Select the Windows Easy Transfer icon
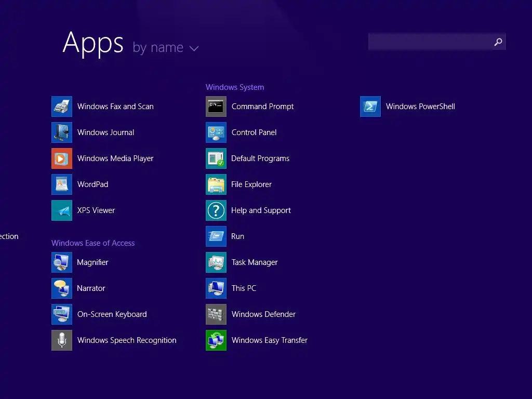 [216, 340]
